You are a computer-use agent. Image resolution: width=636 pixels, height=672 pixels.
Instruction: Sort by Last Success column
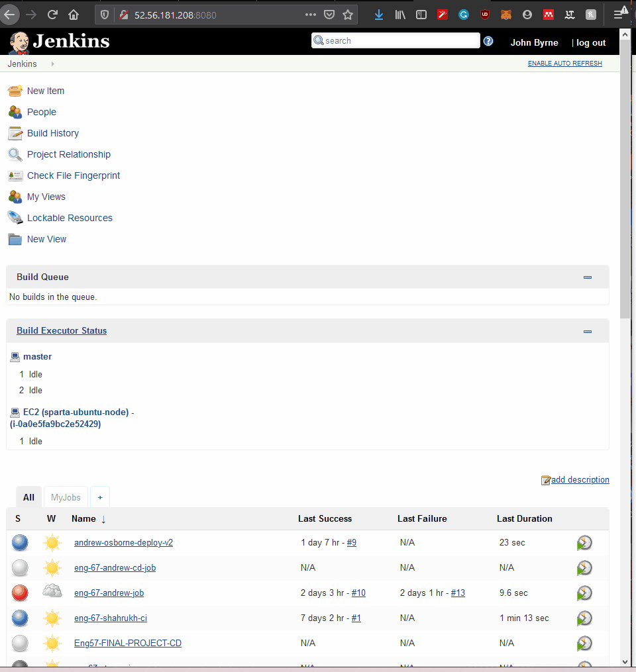pyautogui.click(x=325, y=519)
